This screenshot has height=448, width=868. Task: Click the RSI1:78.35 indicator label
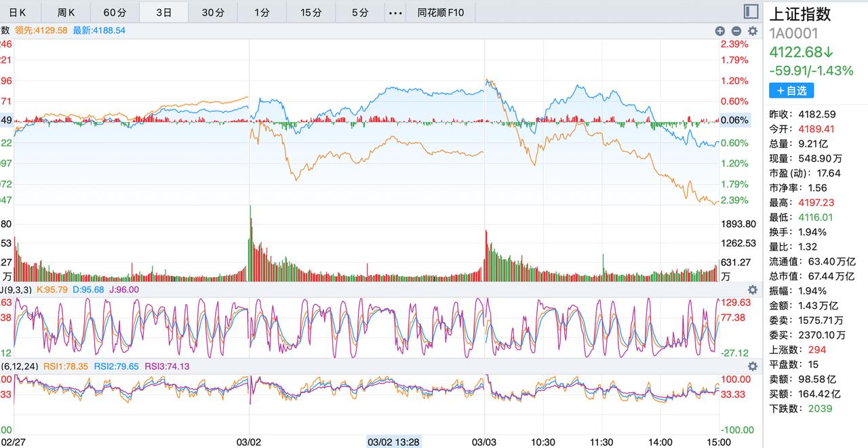66,366
